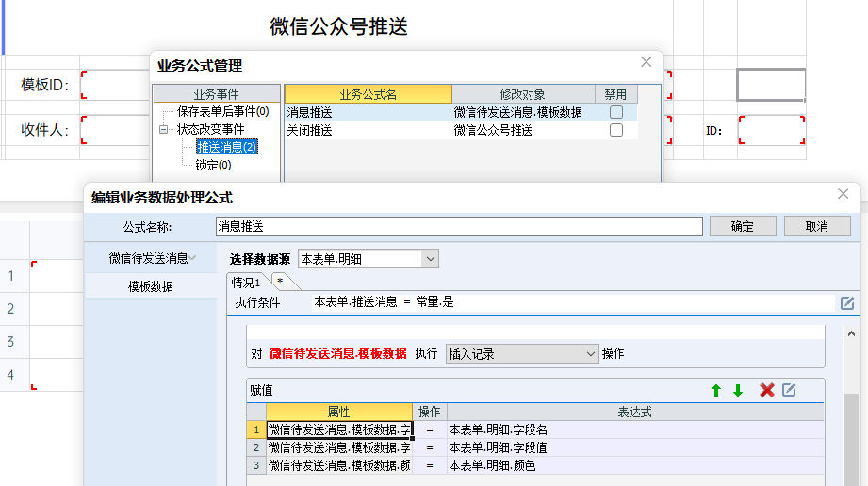Select the 关闭推送 formula row
This screenshot has height=486, width=868.
[461, 130]
